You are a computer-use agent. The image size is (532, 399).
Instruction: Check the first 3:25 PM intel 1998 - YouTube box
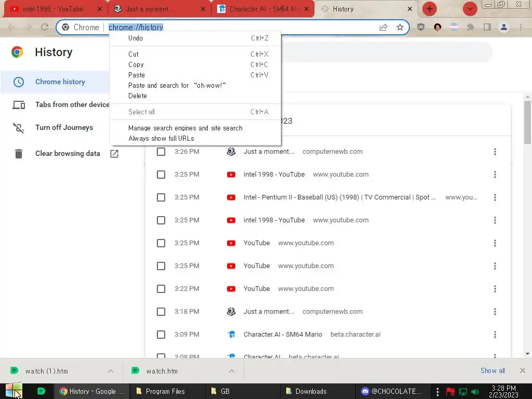click(x=161, y=175)
